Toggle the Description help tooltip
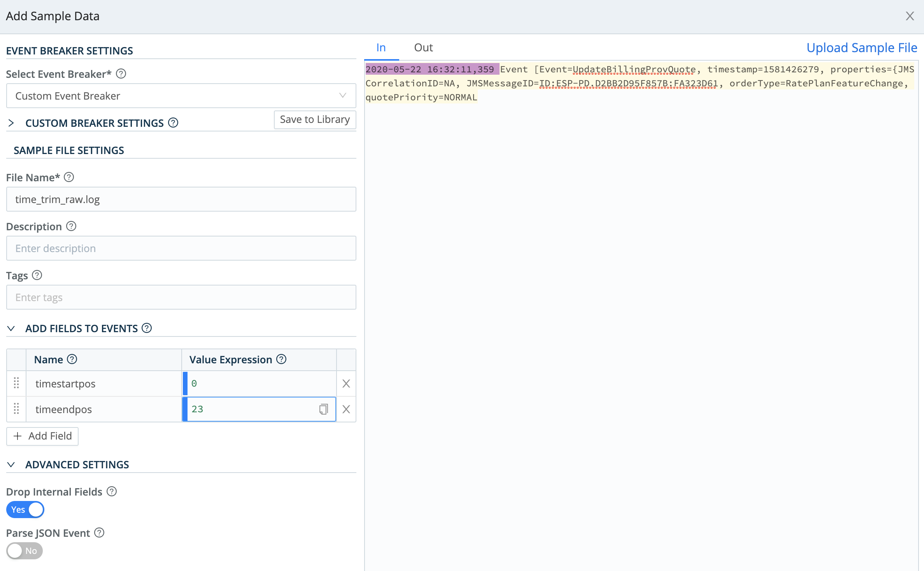 pyautogui.click(x=71, y=226)
